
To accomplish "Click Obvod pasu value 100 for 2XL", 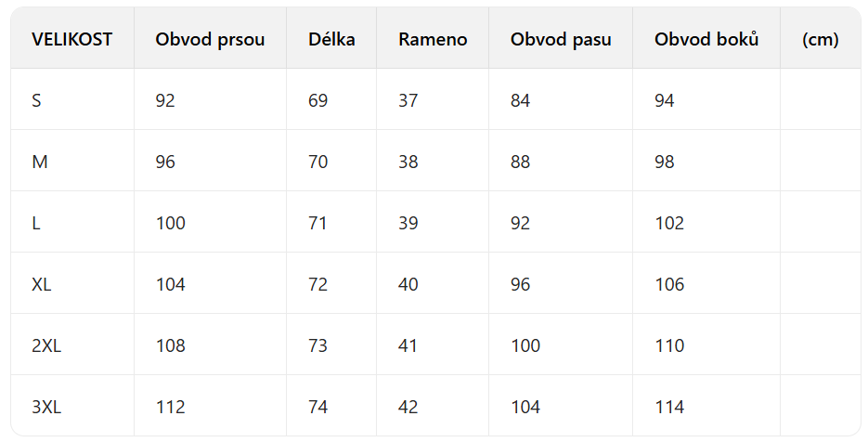I will 525,345.
